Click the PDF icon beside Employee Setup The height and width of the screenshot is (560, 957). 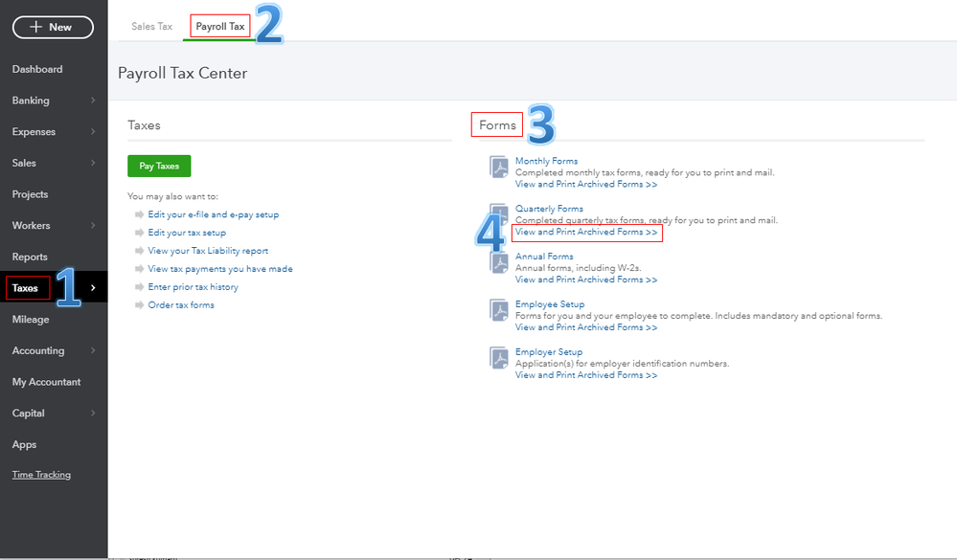coord(499,310)
